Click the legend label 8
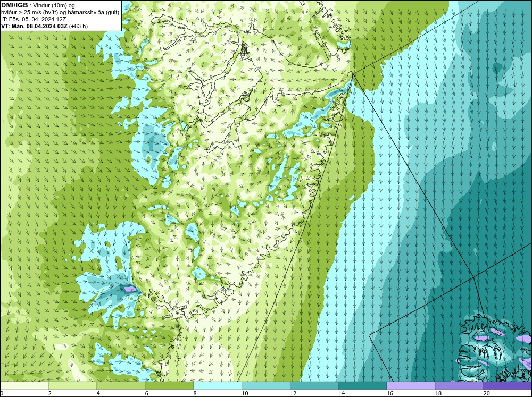 pyautogui.click(x=195, y=393)
